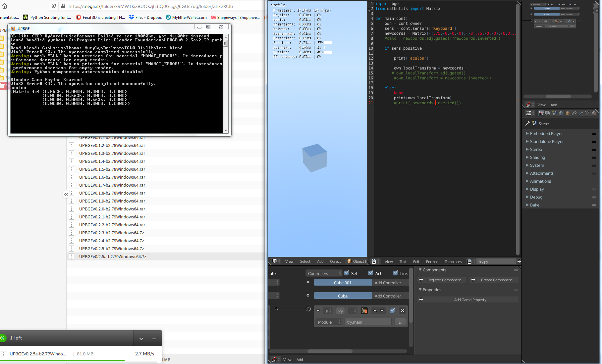The image size is (602, 364).
Task: Open the Templates menu in text editor
Action: tap(453, 262)
